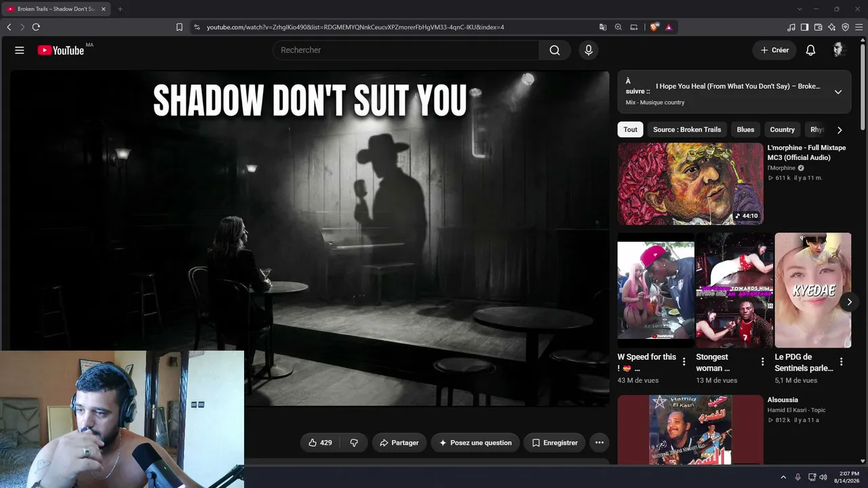Like the video with 429 likes
Screen dimensions: 868x488
tap(320, 443)
